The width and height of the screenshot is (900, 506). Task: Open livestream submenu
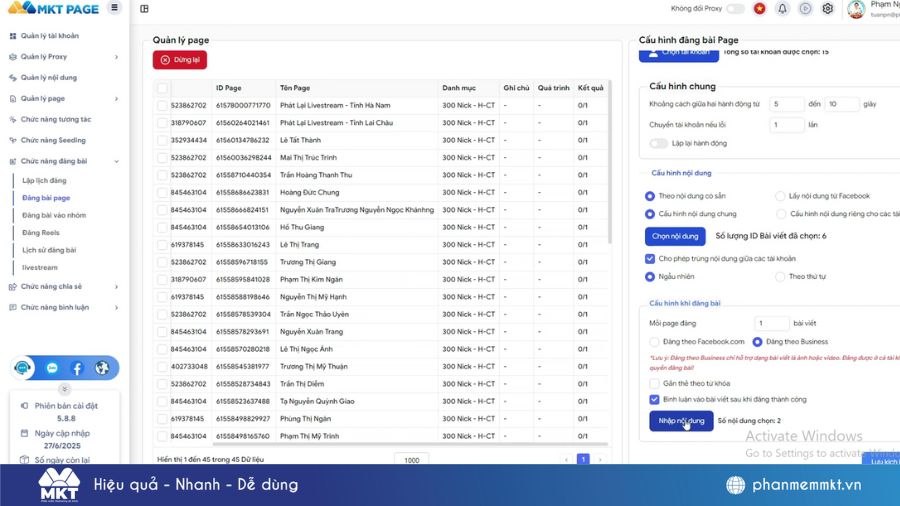[40, 267]
